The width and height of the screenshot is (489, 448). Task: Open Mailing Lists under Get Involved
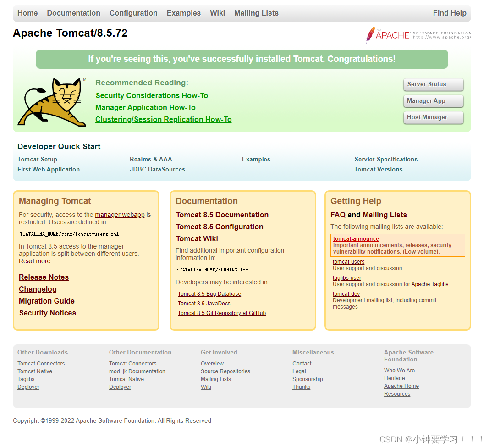tap(216, 379)
